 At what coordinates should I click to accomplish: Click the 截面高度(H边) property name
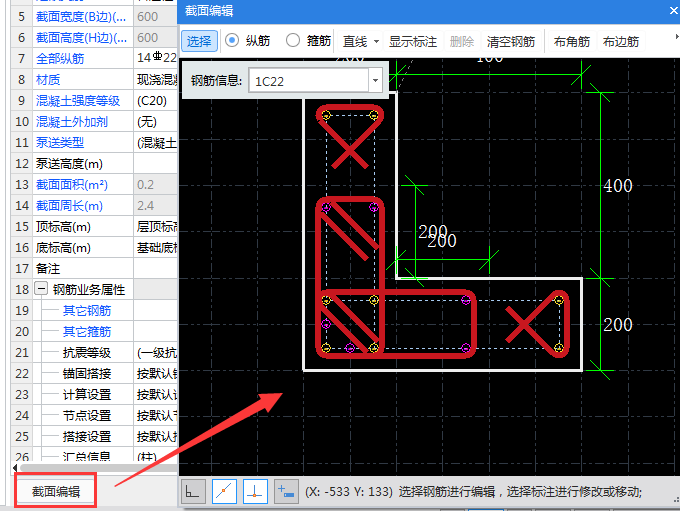pos(81,38)
